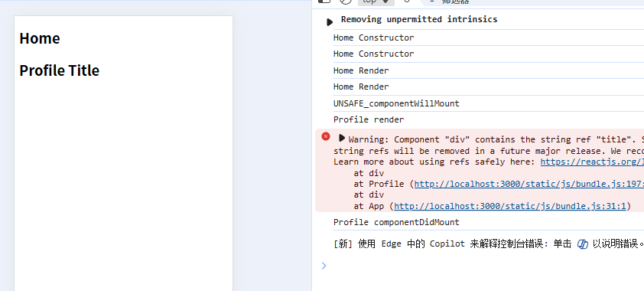Select the "Profile render" log entry
This screenshot has width=644, height=291.
point(369,120)
